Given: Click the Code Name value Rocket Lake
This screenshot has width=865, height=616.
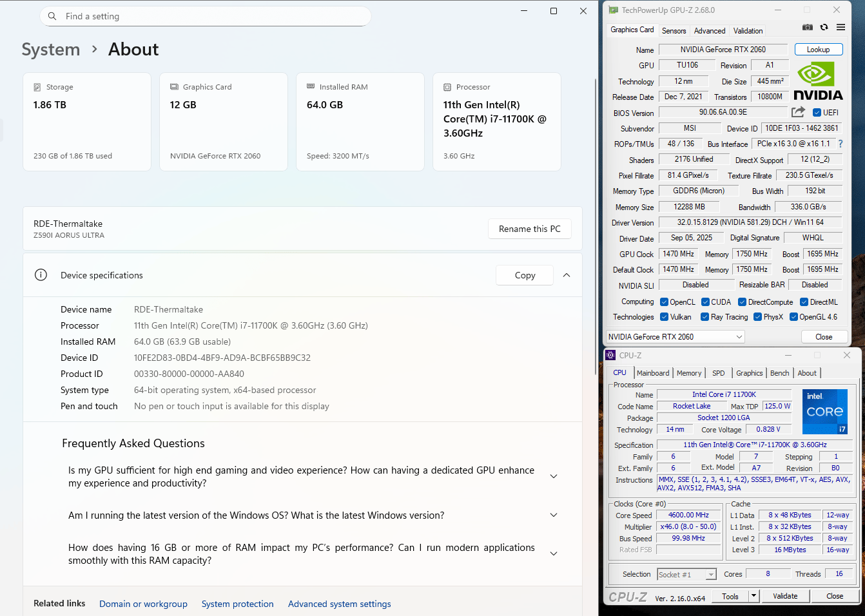Looking at the screenshot, I should coord(692,406).
